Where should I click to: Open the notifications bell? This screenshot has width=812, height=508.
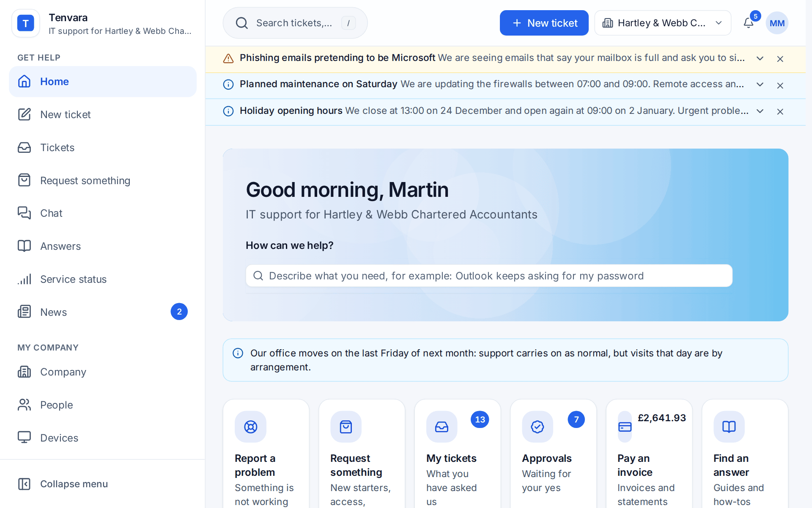[749, 23]
